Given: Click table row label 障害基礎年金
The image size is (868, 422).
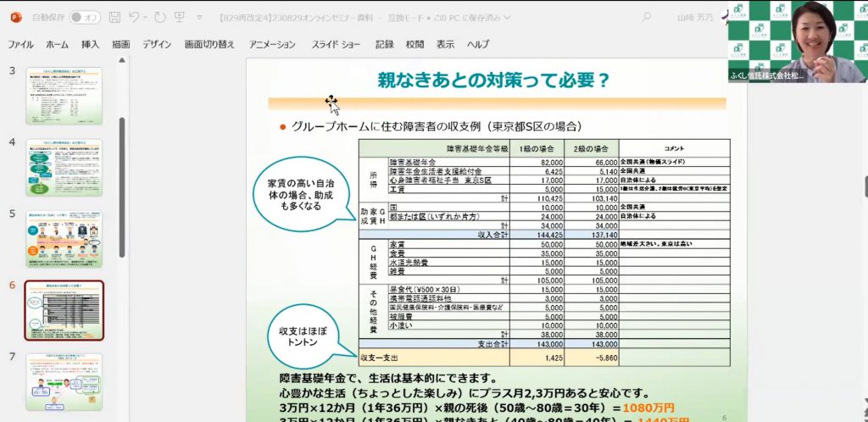Looking at the screenshot, I should pyautogui.click(x=413, y=162).
